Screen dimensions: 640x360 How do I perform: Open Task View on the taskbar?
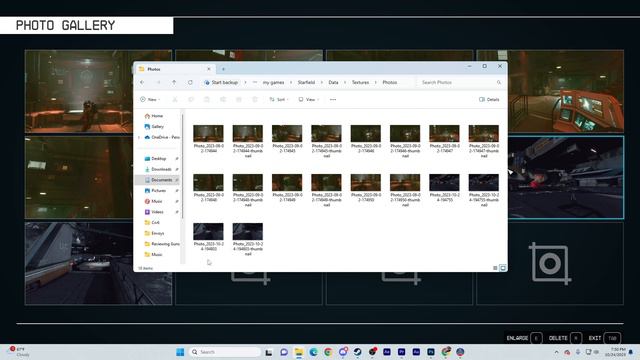pyautogui.click(x=269, y=352)
